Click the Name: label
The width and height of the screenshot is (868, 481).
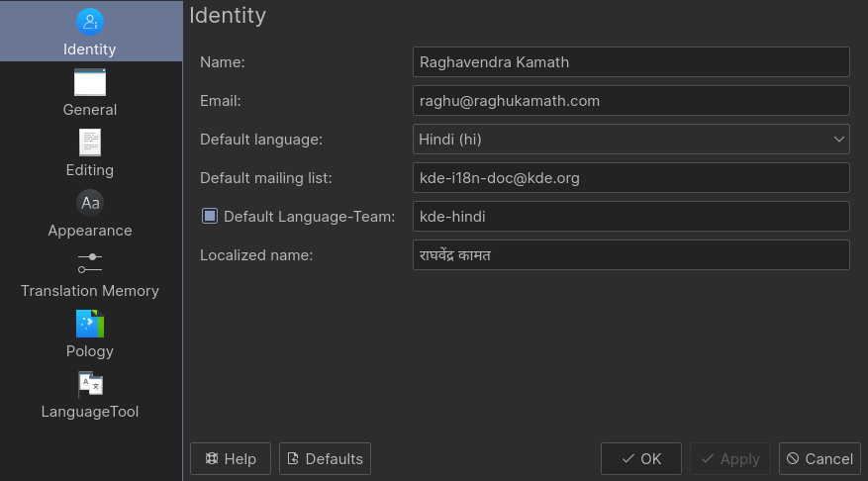[x=222, y=62]
